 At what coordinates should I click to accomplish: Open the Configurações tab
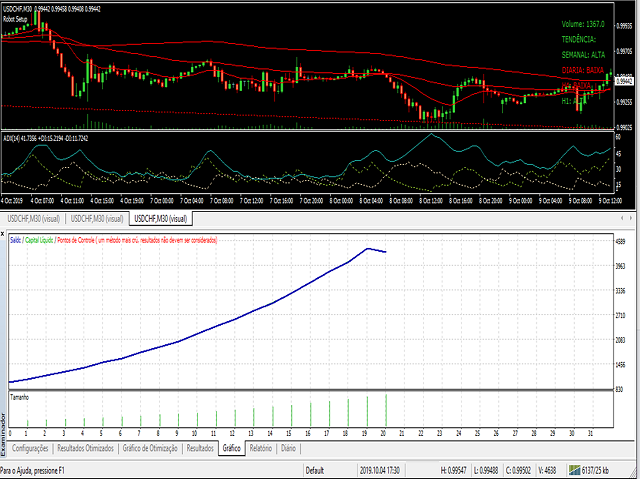pyautogui.click(x=30, y=448)
